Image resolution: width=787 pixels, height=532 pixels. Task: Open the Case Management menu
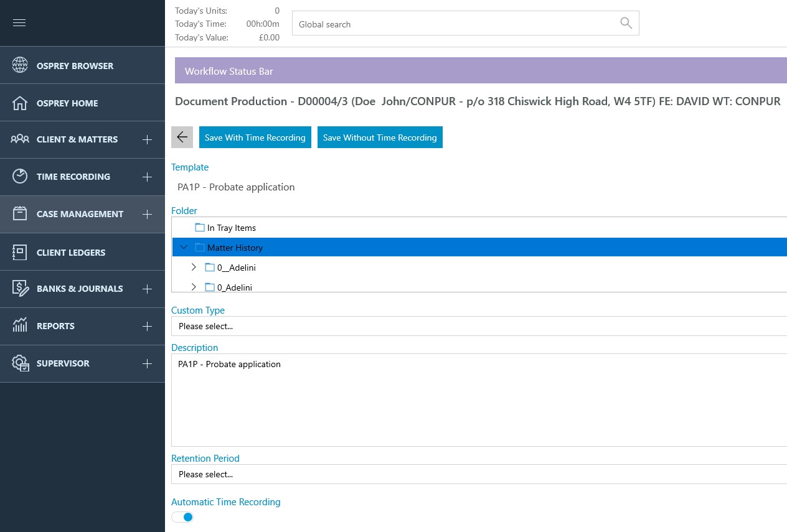80,214
